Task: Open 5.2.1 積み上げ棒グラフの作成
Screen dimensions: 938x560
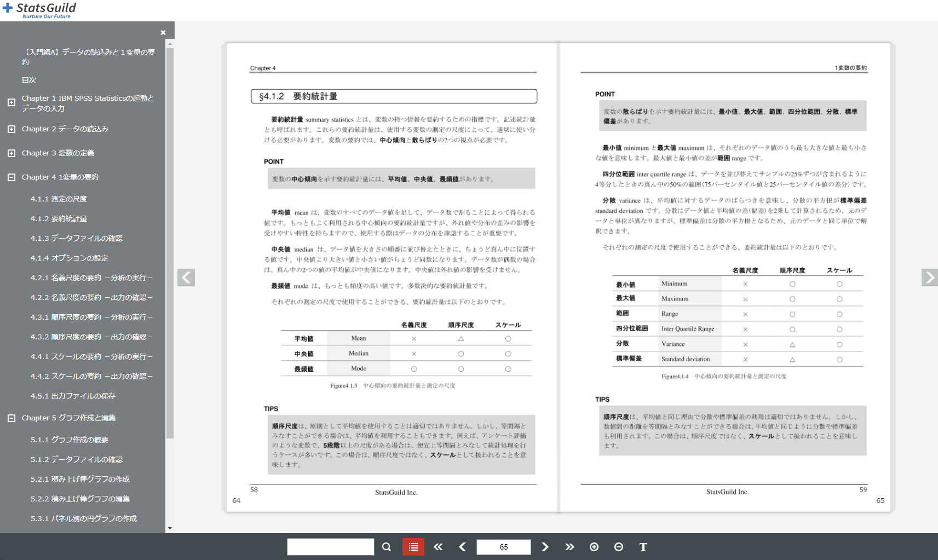Action: 80,479
